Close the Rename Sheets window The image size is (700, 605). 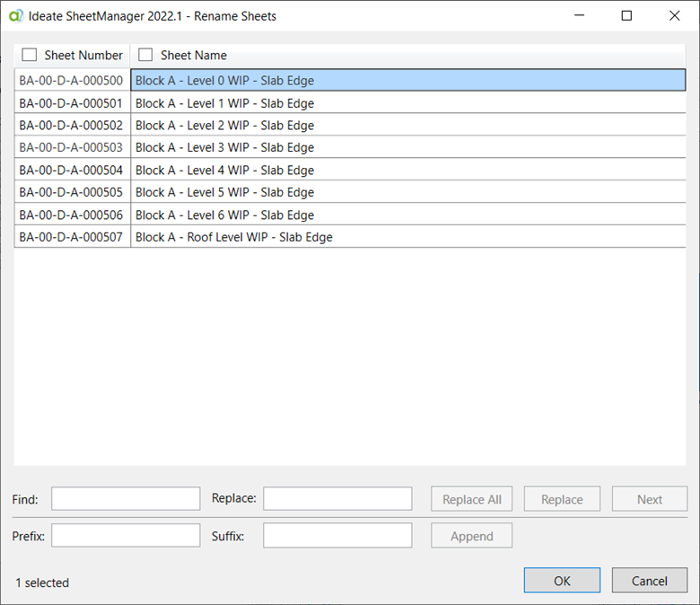coord(675,15)
